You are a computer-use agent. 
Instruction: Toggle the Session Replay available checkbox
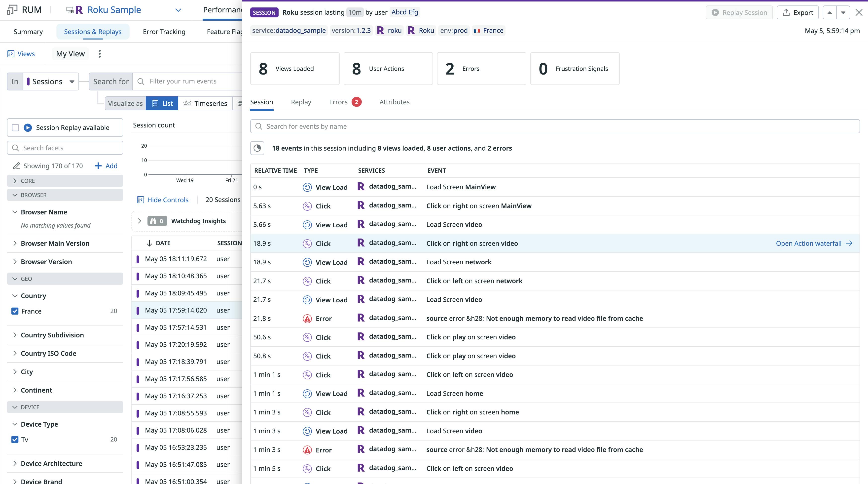click(x=14, y=127)
